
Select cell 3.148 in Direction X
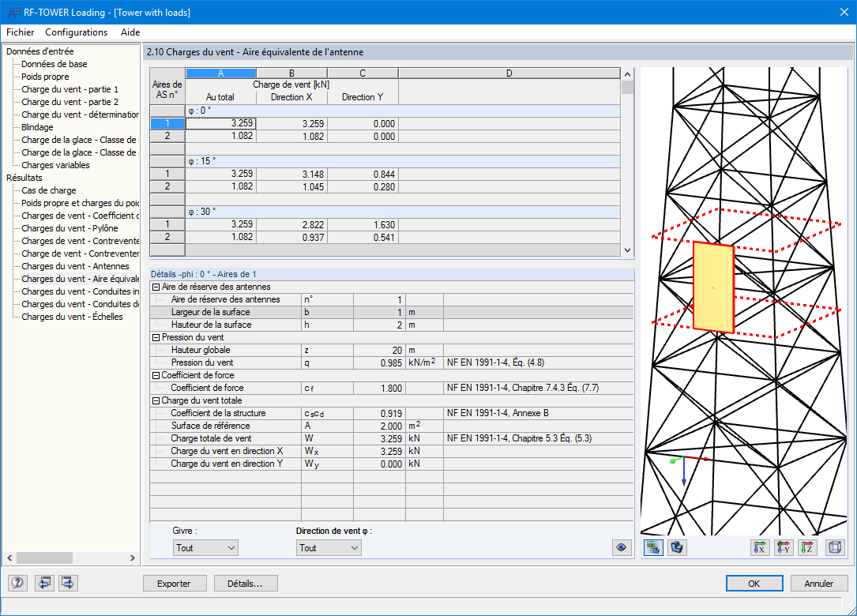[x=292, y=174]
